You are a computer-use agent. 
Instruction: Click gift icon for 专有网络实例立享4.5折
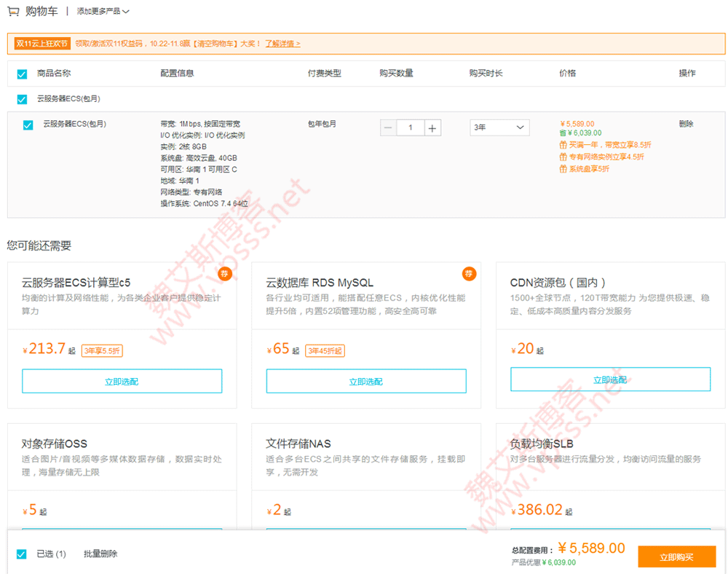(563, 157)
